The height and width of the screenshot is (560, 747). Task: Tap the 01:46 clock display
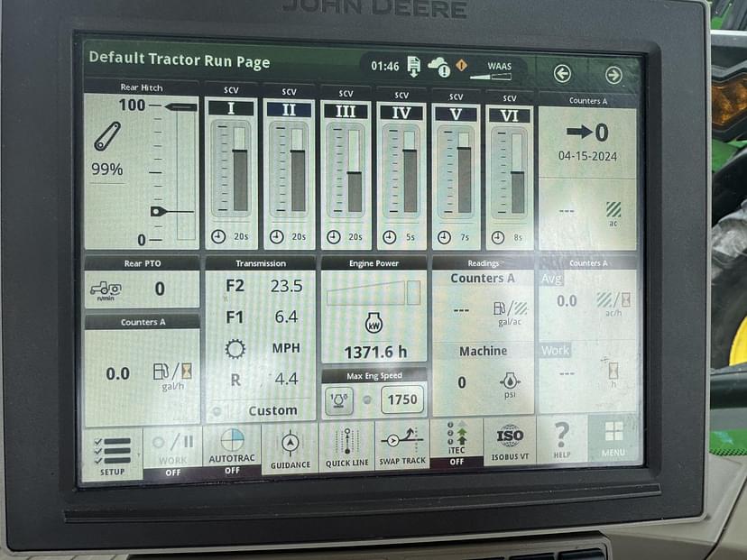385,66
